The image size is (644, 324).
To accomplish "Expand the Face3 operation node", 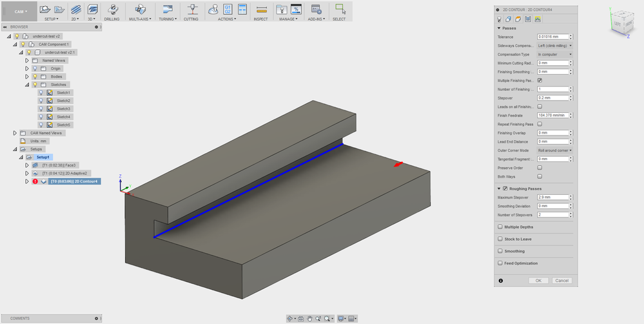I will [x=27, y=165].
